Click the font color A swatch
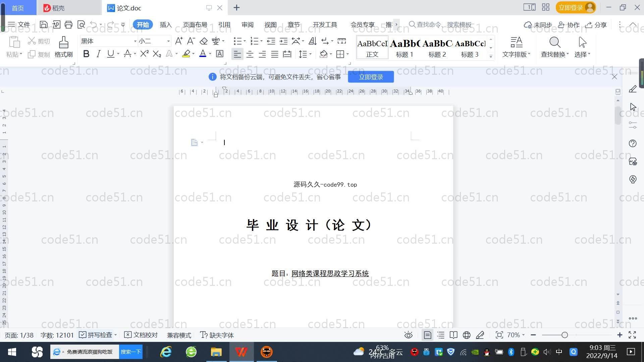The height and width of the screenshot is (362, 644). [203, 54]
